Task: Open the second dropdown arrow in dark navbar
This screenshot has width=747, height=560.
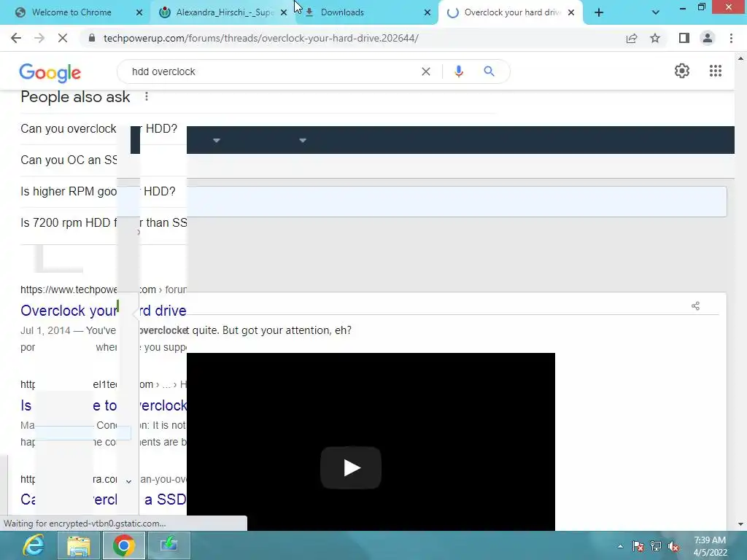Action: (x=303, y=141)
